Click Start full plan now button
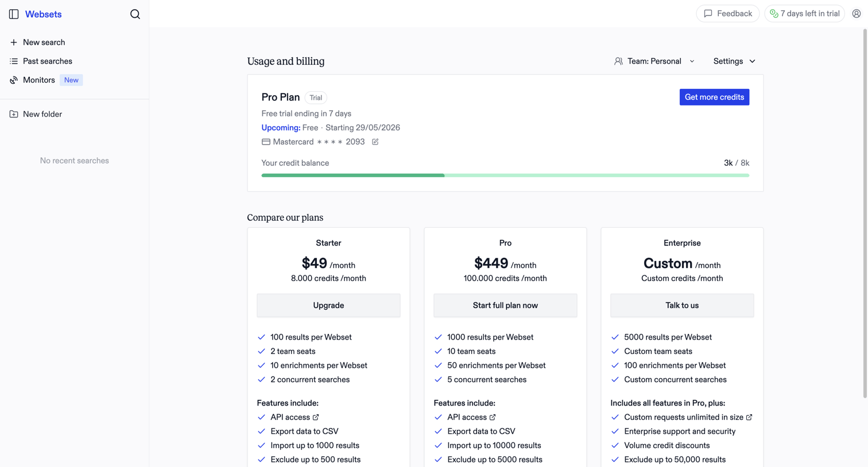This screenshot has height=467, width=868. 505,305
